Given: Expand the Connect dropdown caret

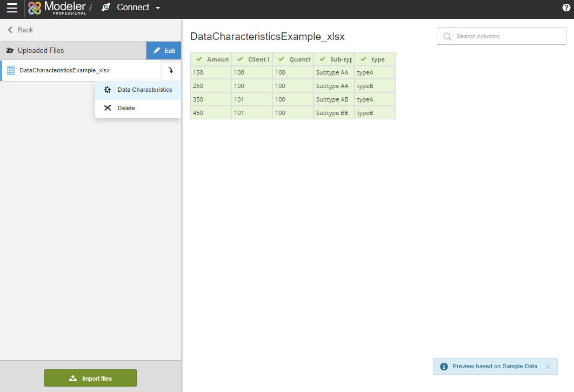Looking at the screenshot, I should 158,8.
